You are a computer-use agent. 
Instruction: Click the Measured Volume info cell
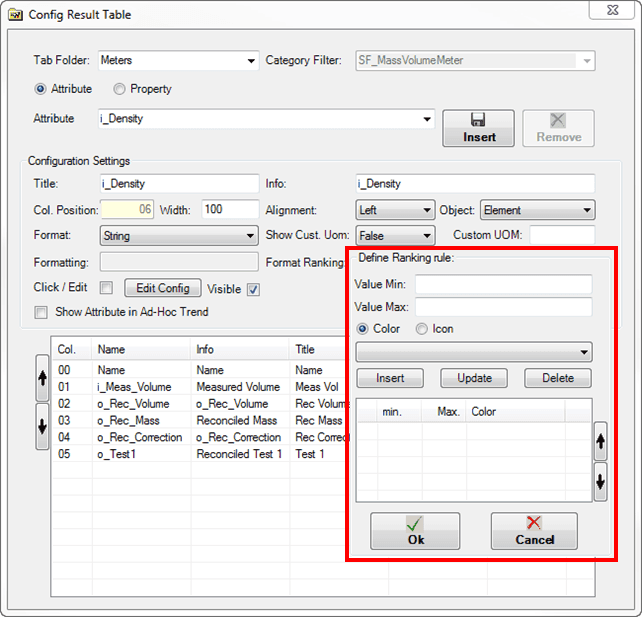pos(238,387)
